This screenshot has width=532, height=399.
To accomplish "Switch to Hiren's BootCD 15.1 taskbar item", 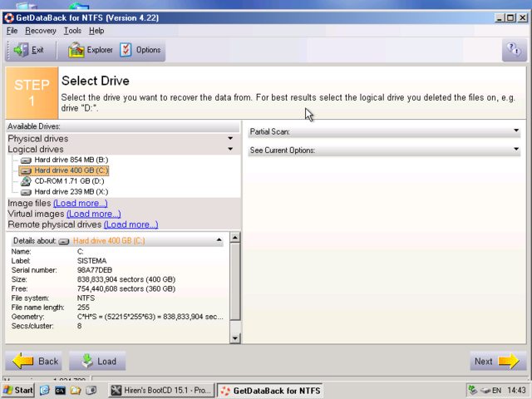I will point(161,391).
